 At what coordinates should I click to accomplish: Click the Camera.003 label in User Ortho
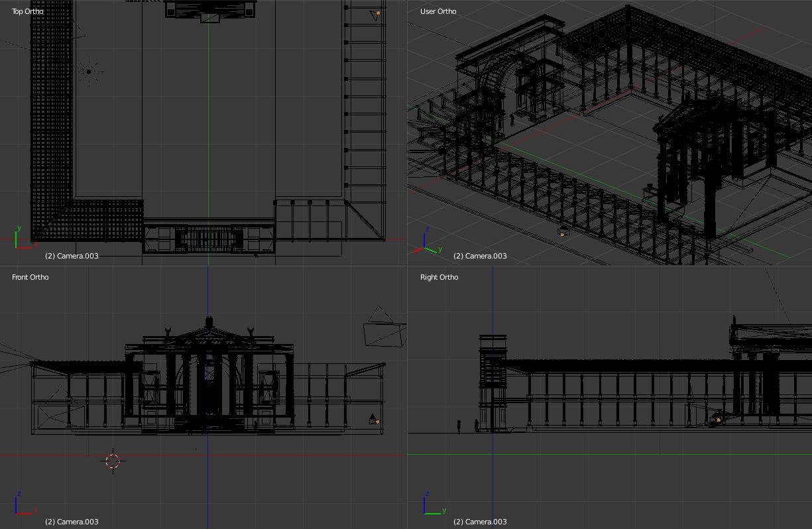point(480,256)
